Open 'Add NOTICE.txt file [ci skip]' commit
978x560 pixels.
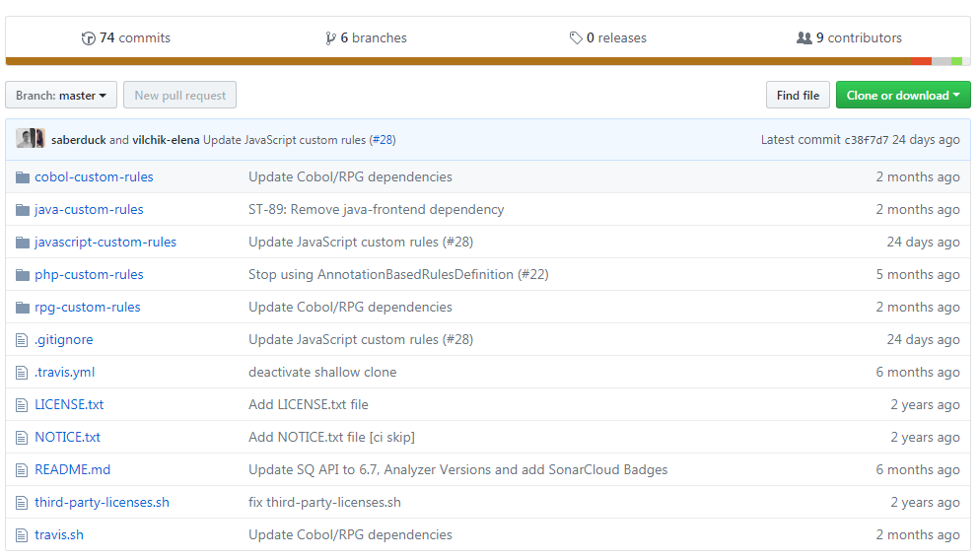[x=331, y=437]
